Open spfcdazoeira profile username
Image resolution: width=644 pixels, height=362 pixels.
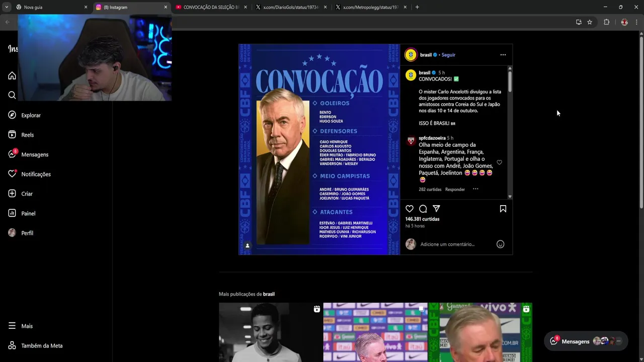coord(432,138)
